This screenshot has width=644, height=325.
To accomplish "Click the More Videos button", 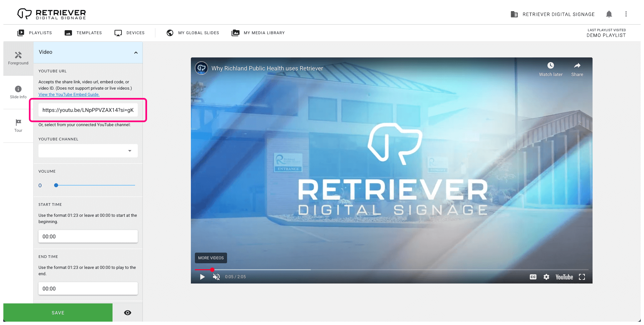I will [x=211, y=258].
